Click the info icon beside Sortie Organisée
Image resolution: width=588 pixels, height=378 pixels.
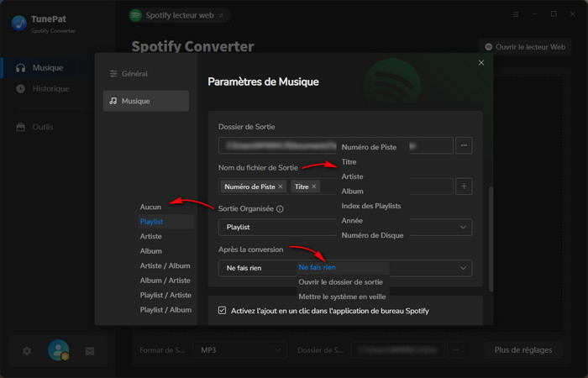click(280, 209)
